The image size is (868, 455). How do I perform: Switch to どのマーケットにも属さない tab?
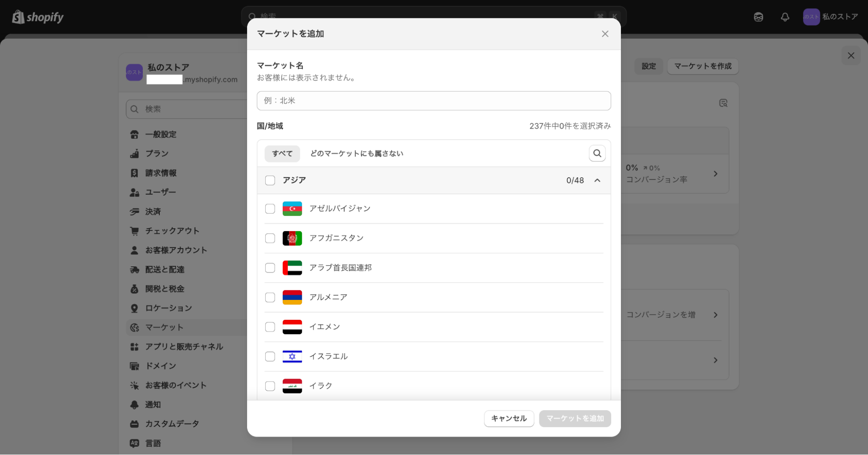click(x=356, y=154)
